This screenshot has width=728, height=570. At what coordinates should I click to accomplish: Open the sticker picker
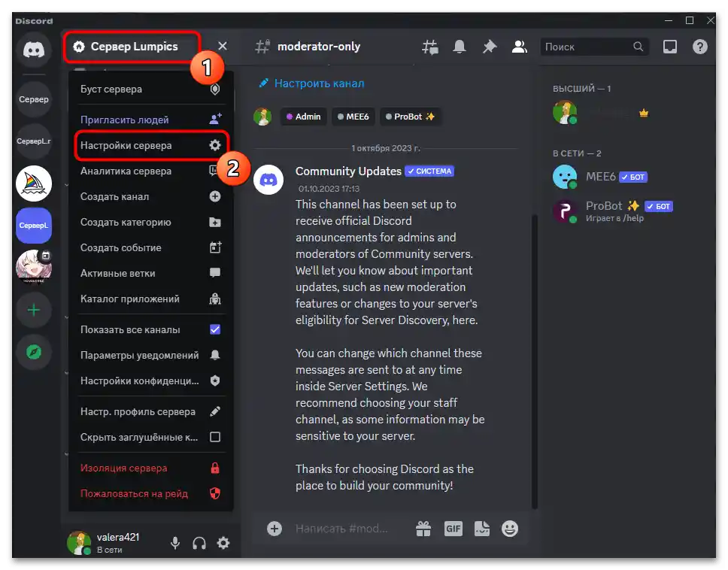pyautogui.click(x=481, y=529)
